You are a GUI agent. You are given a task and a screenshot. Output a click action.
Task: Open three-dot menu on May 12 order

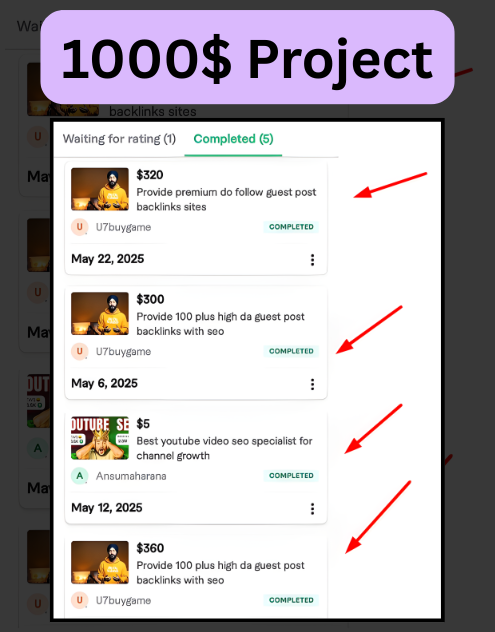tap(312, 509)
